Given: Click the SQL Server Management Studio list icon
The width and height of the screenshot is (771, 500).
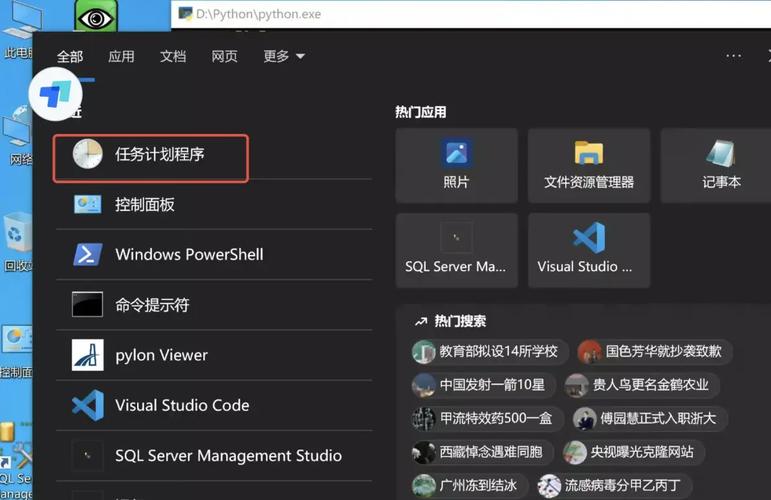Looking at the screenshot, I should (88, 455).
